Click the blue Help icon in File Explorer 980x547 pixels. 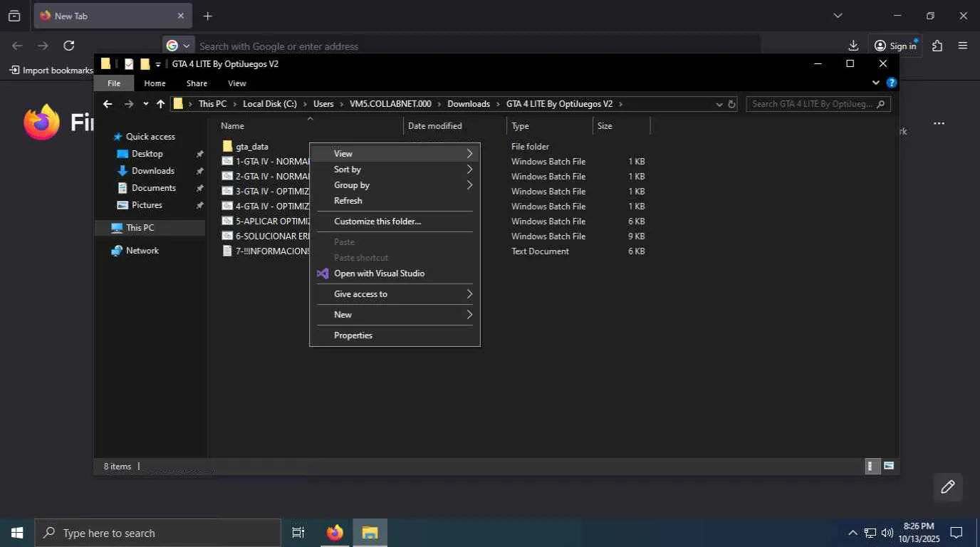(891, 83)
